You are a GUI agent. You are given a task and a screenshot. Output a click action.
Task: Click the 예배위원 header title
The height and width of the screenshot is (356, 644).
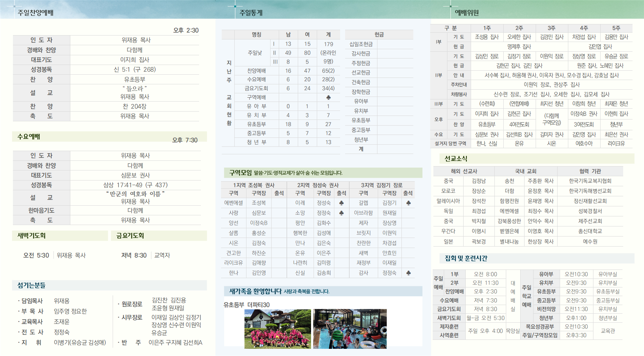(x=467, y=13)
